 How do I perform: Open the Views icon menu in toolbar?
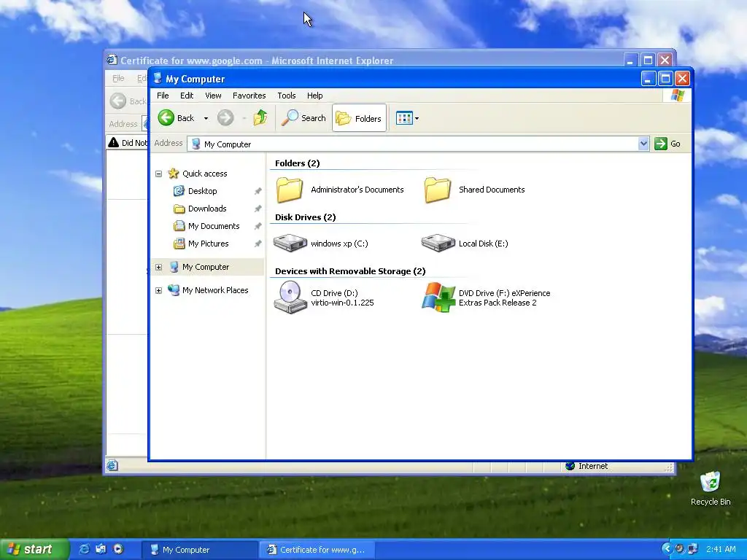coord(404,118)
